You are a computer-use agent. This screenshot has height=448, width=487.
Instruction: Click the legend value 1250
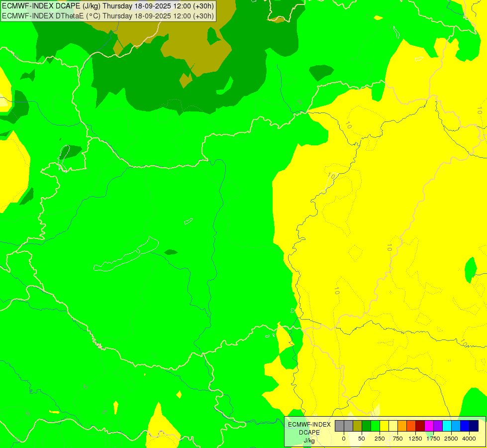[415, 439]
